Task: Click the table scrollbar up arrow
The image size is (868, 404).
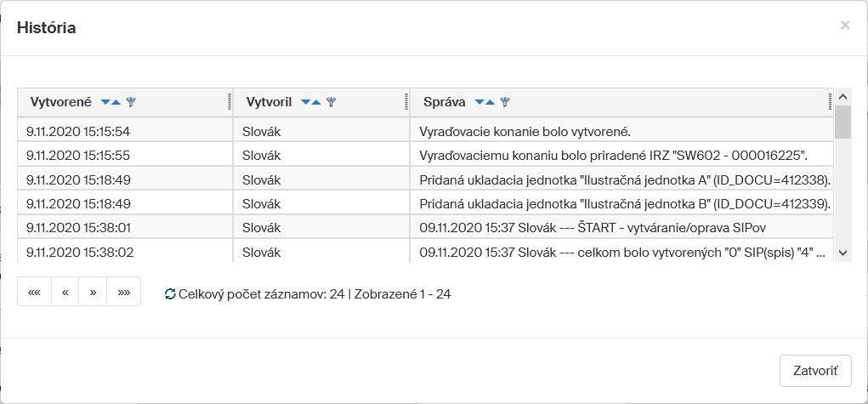Action: point(842,96)
